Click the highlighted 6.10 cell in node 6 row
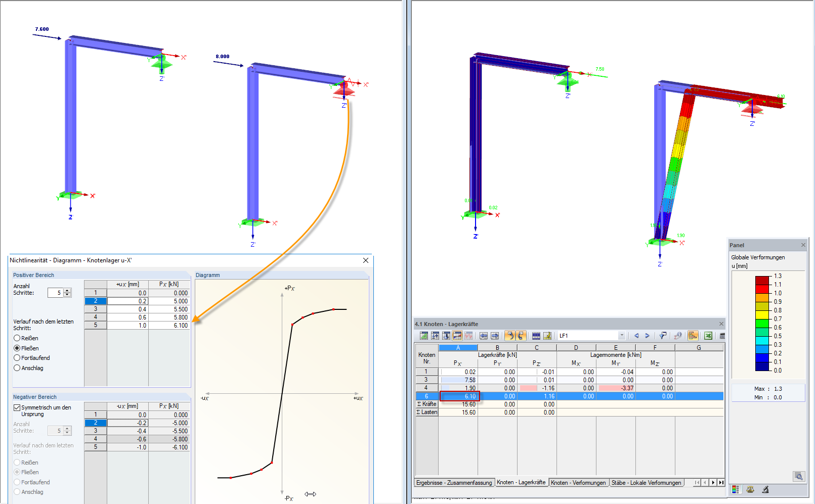Image resolution: width=815 pixels, height=504 pixels. point(458,396)
